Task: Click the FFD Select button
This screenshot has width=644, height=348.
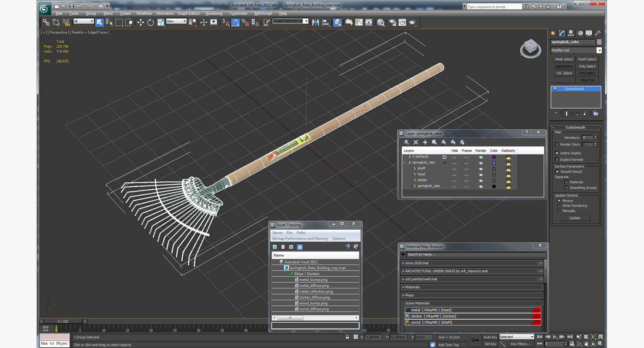Action: click(587, 73)
